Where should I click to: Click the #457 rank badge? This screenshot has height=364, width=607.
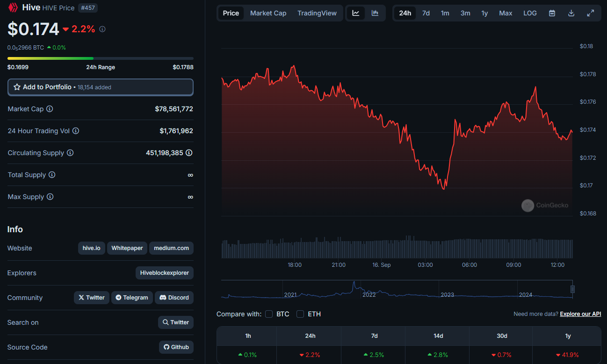[88, 8]
